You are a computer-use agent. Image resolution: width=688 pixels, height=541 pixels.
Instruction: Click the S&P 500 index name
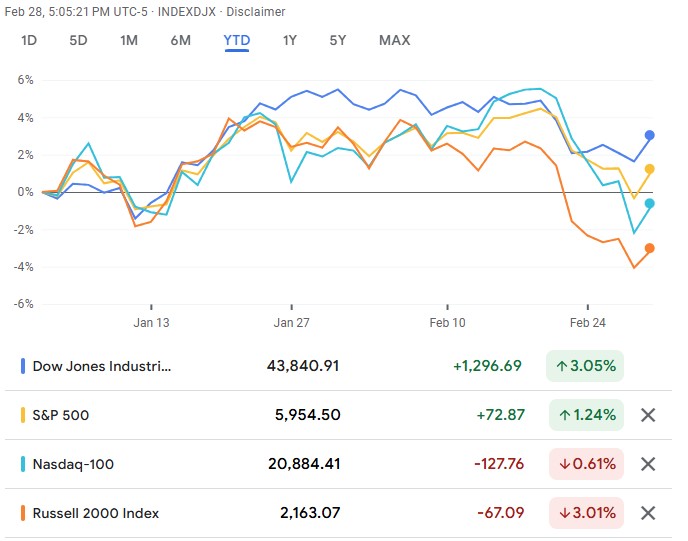pos(61,415)
